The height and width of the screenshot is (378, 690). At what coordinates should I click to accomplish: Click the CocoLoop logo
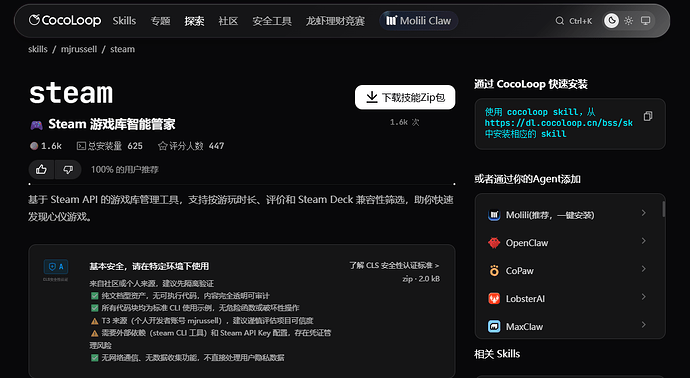(x=65, y=20)
